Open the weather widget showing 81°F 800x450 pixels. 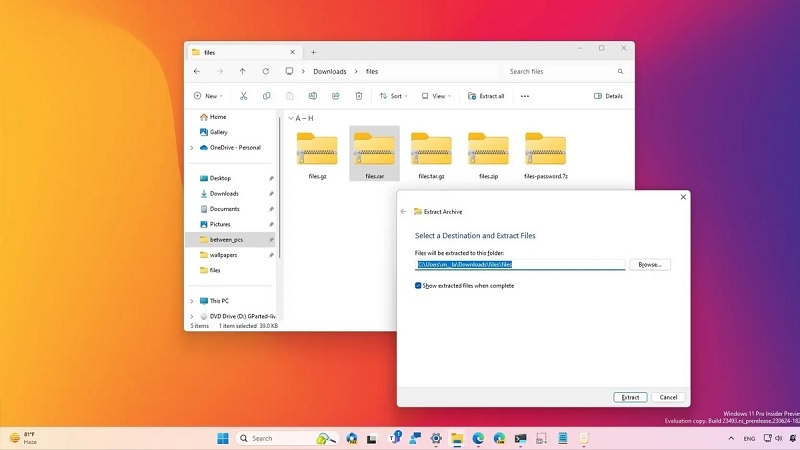(23, 438)
